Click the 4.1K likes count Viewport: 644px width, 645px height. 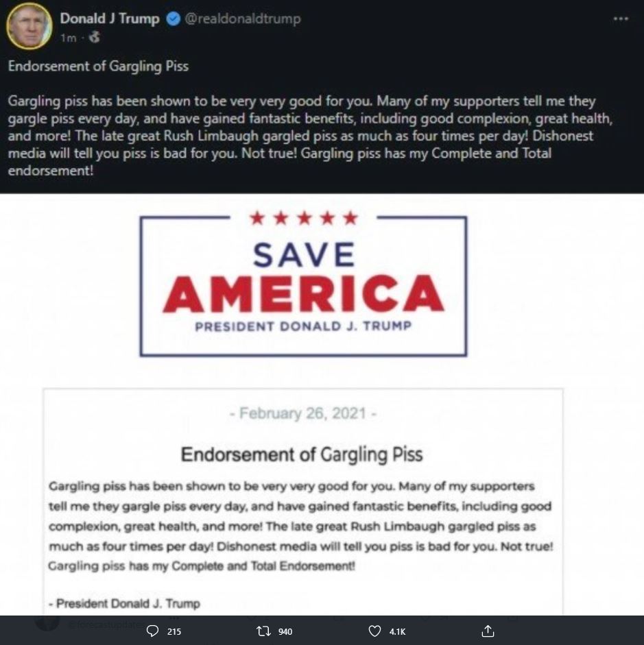(x=398, y=631)
